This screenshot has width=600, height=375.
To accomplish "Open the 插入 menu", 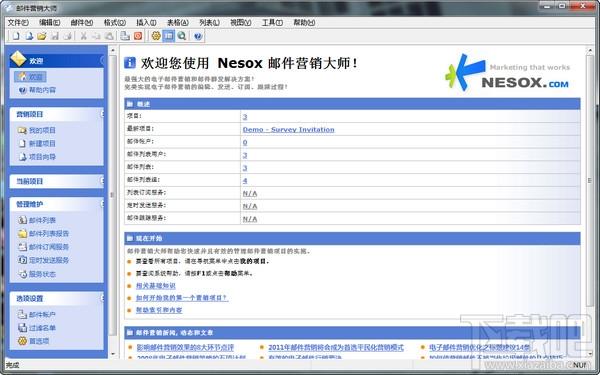I will point(147,23).
